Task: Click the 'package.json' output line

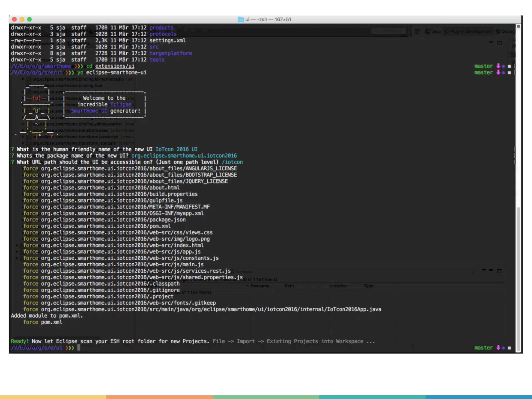Action: coord(104,219)
